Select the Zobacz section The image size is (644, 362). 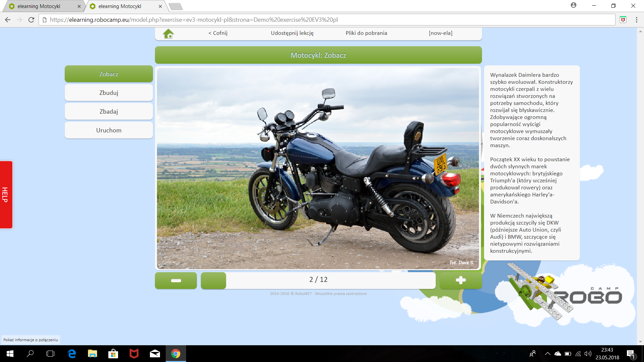pyautogui.click(x=109, y=74)
